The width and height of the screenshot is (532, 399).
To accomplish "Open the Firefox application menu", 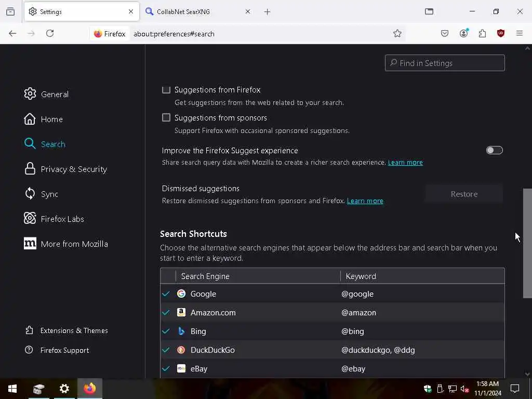I will click(x=520, y=33).
